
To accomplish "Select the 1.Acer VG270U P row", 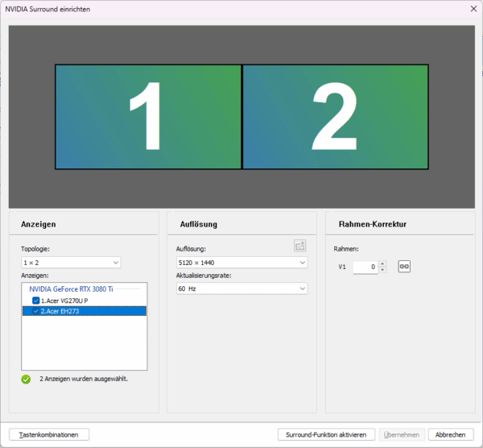I will point(85,301).
